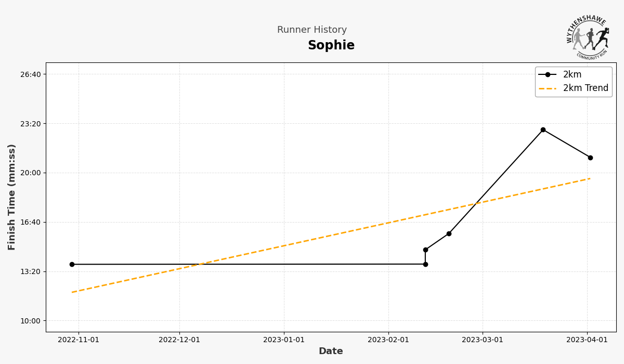The image size is (624, 364).
Task: Click the "2km Trend" legend label
Action: pos(586,88)
